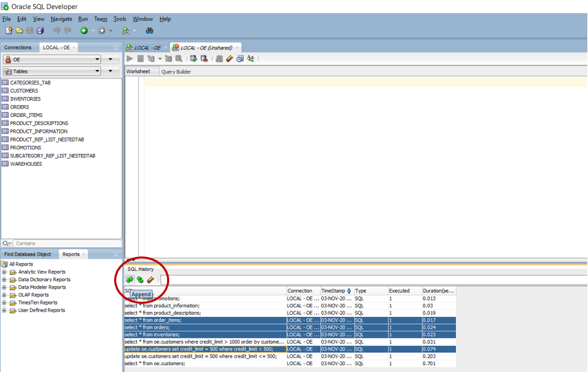Screen dimensions: 588x374
Task: Click the Open folder icon in main toolbar
Action: click(19, 31)
